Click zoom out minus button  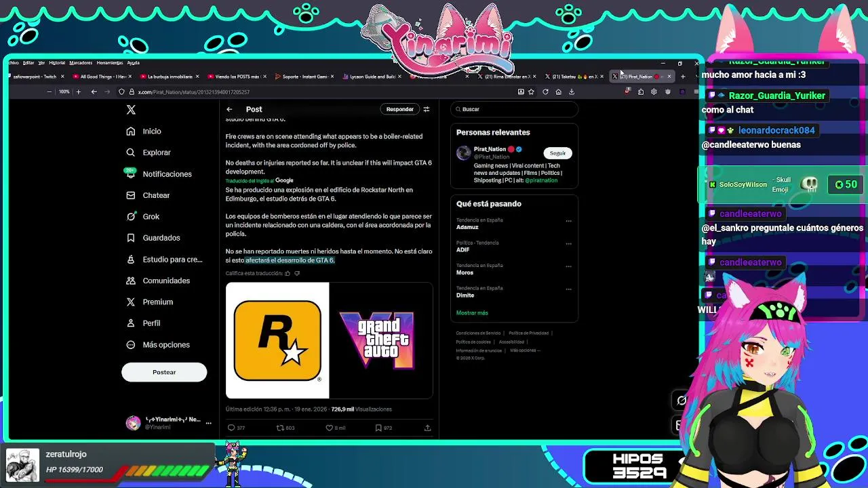click(x=49, y=92)
